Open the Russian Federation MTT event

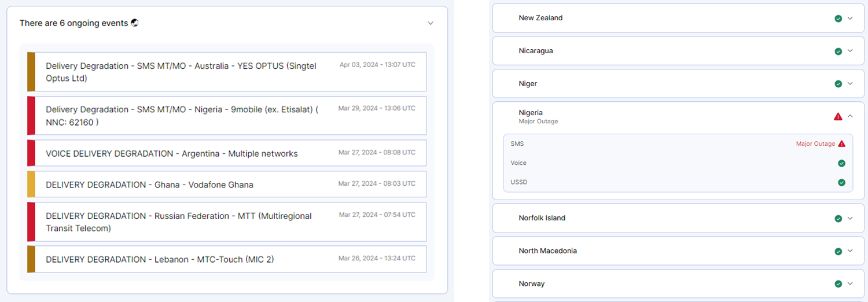[x=227, y=222]
